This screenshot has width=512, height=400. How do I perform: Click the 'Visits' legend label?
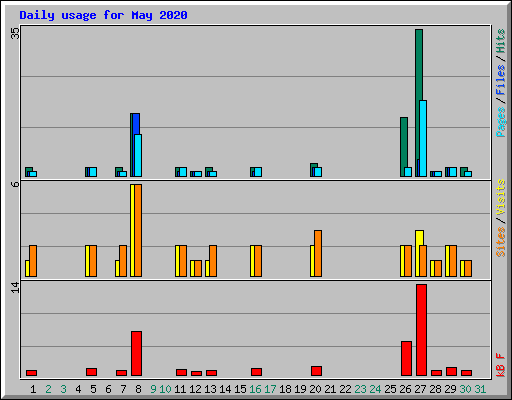pyautogui.click(x=500, y=197)
